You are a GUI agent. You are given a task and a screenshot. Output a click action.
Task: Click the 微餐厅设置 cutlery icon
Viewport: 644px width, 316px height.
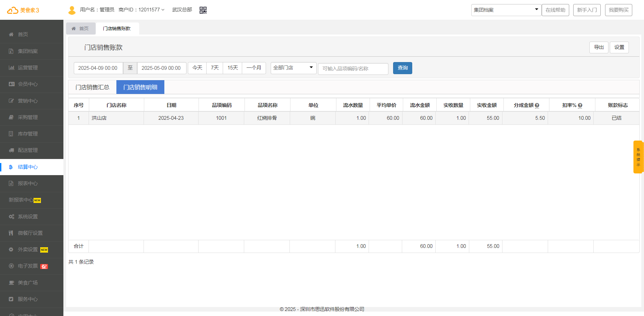(11, 233)
